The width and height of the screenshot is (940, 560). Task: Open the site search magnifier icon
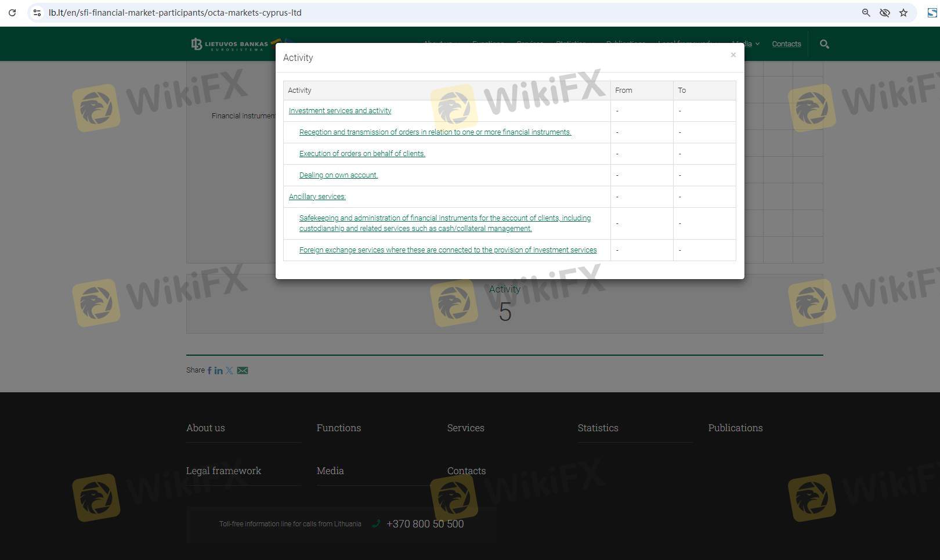coord(824,44)
